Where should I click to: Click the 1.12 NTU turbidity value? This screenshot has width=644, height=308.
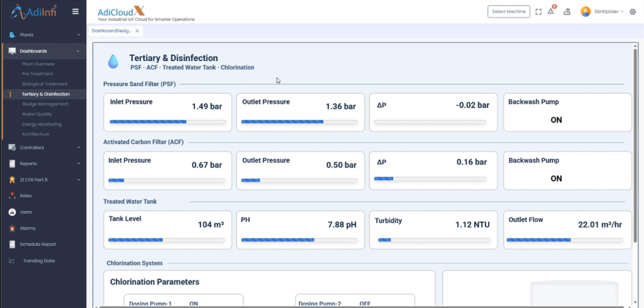(472, 224)
